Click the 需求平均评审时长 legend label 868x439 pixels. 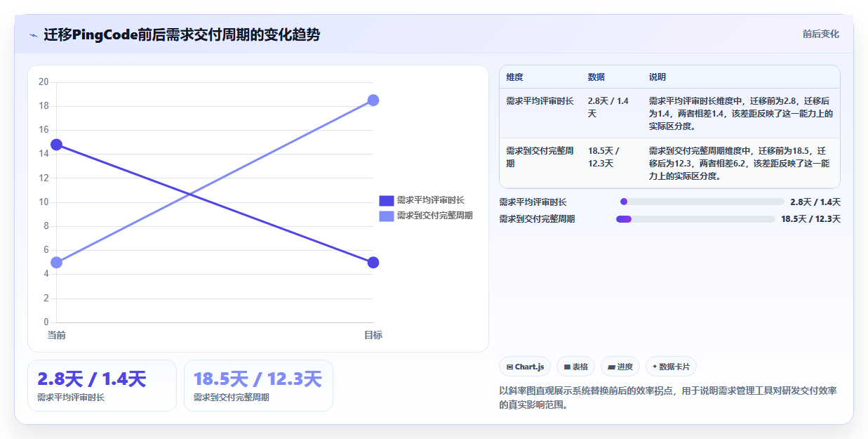point(431,201)
